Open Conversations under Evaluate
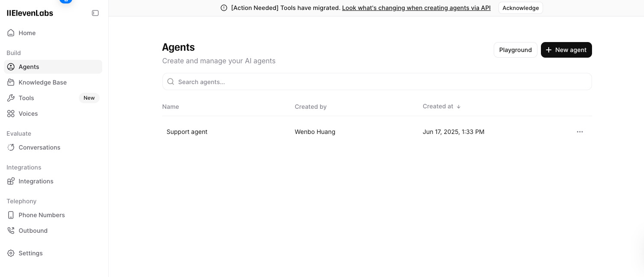Image resolution: width=644 pixels, height=277 pixels. [x=39, y=147]
